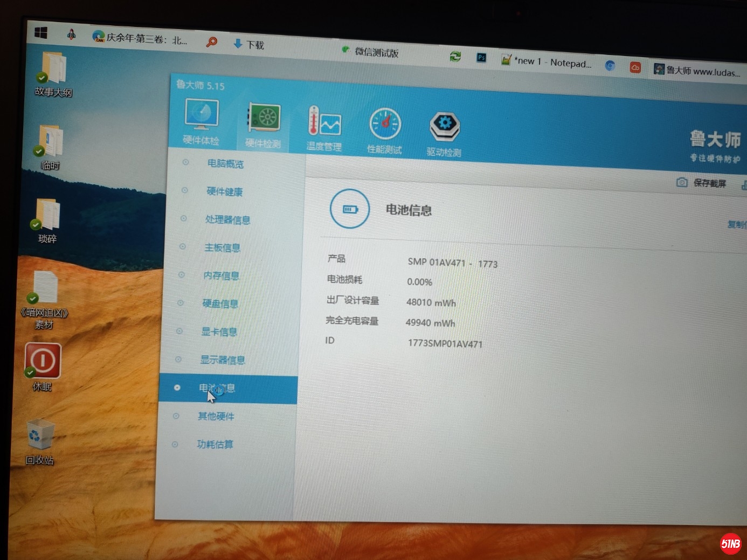Go to 主板信息 motherboard info
Viewport: 747px width, 560px height.
(x=222, y=248)
